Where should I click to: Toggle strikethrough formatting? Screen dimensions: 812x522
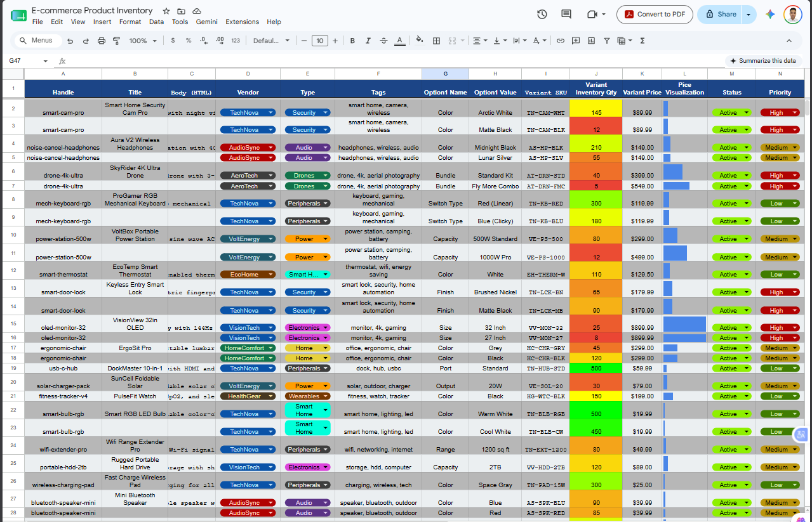(x=383, y=41)
